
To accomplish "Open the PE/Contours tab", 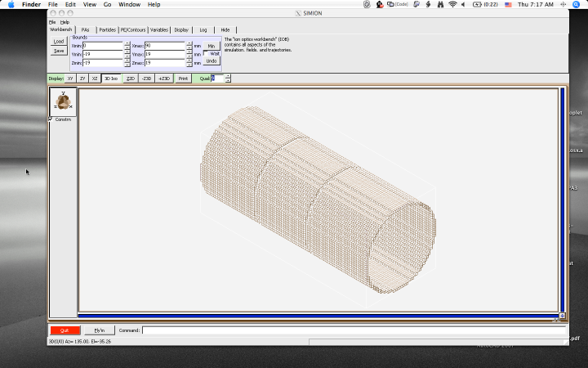I will (x=133, y=29).
